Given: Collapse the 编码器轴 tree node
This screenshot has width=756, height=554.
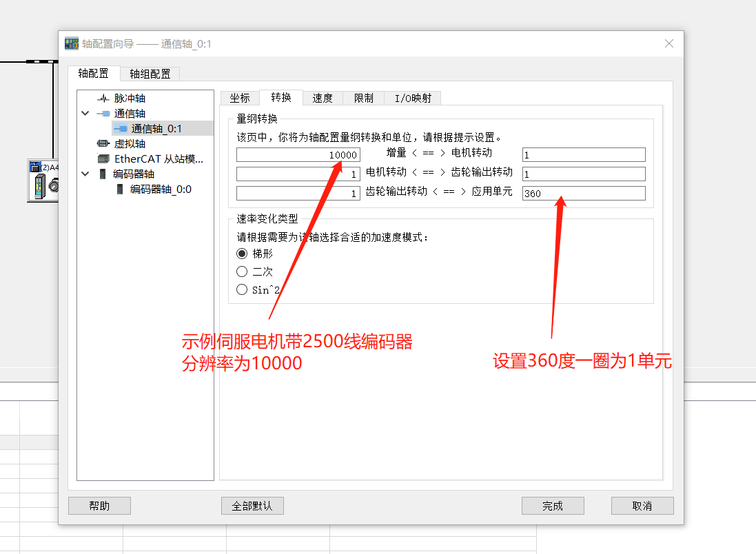Looking at the screenshot, I should (x=85, y=174).
